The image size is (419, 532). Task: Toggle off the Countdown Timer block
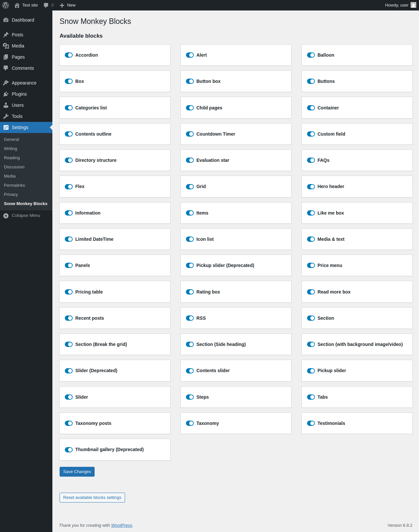click(190, 134)
